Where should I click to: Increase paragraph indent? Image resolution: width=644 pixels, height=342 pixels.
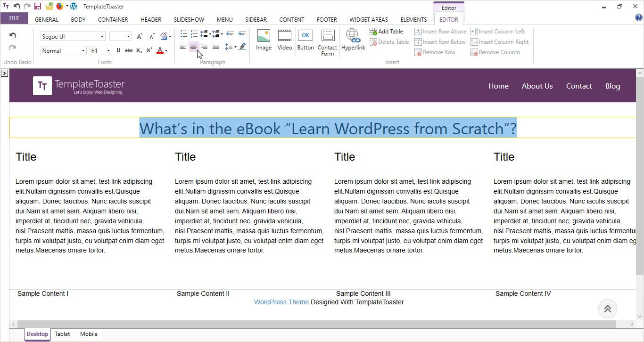pyautogui.click(x=242, y=34)
